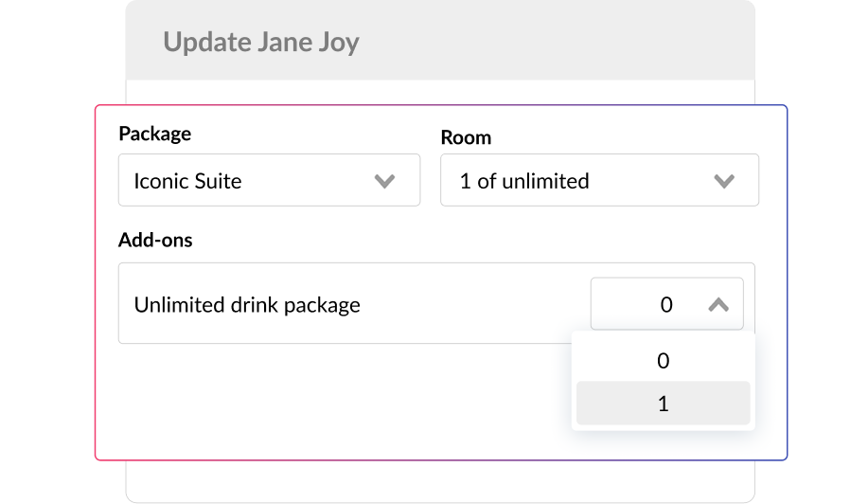868x504 pixels.
Task: Click the Update Jane Joy dialog title
Action: (261, 43)
